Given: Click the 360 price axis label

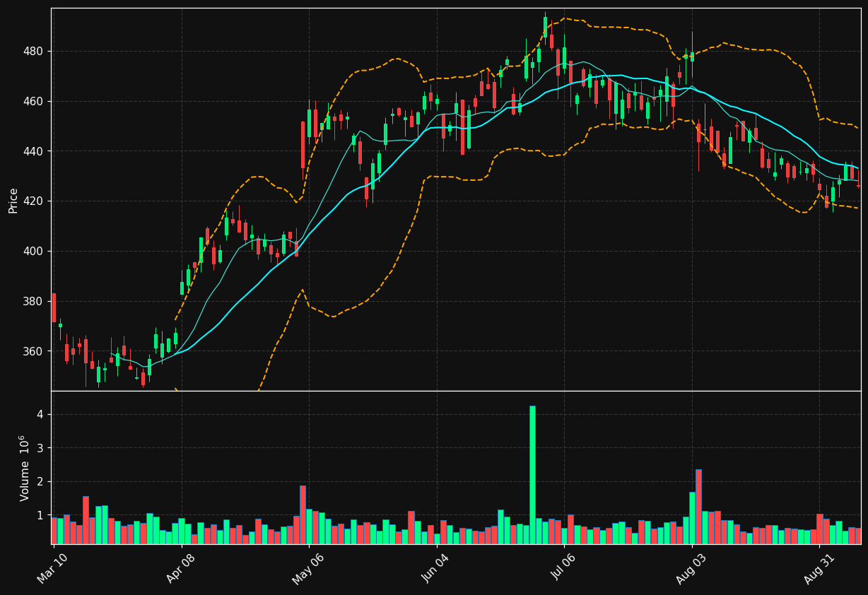Looking at the screenshot, I should coord(34,351).
